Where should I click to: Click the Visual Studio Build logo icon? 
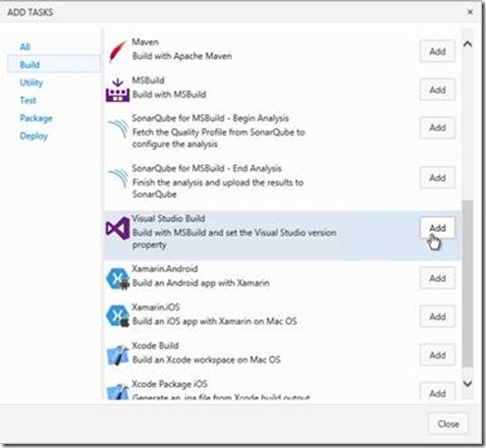pos(118,228)
